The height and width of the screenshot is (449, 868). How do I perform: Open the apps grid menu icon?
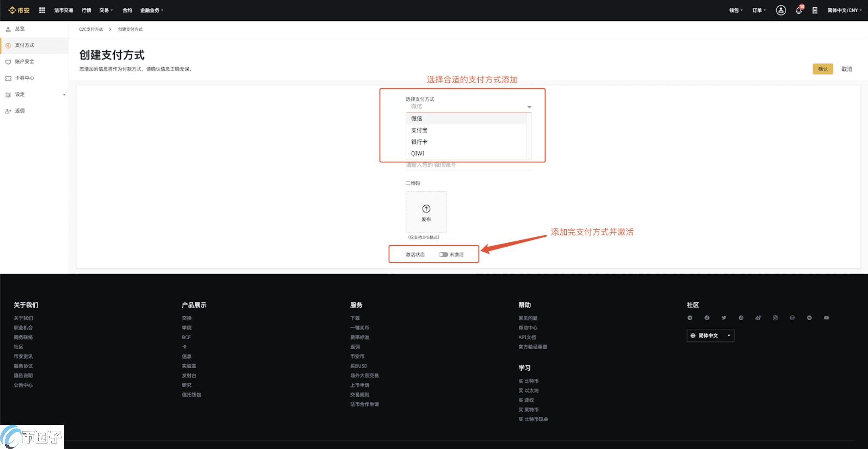tap(42, 10)
